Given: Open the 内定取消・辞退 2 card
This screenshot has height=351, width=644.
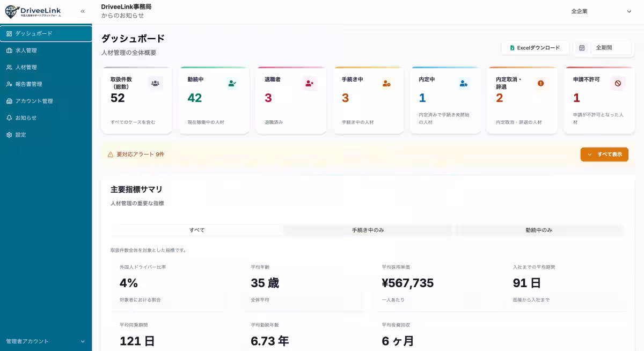Looking at the screenshot, I should 523,100.
